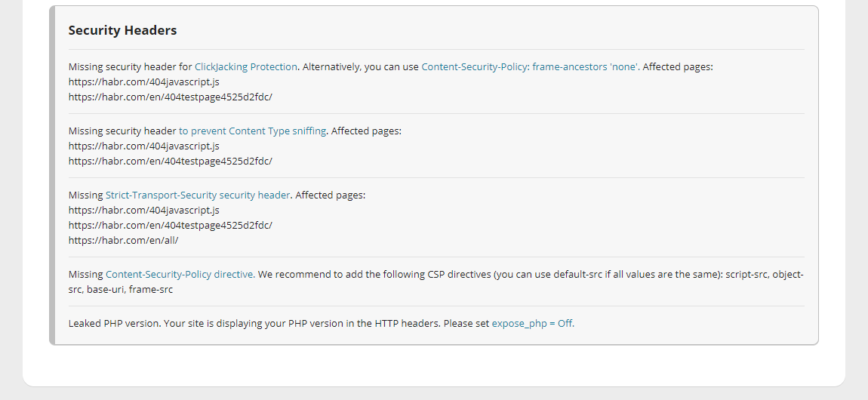Click the 'Leaked PHP version' text

tap(113, 324)
